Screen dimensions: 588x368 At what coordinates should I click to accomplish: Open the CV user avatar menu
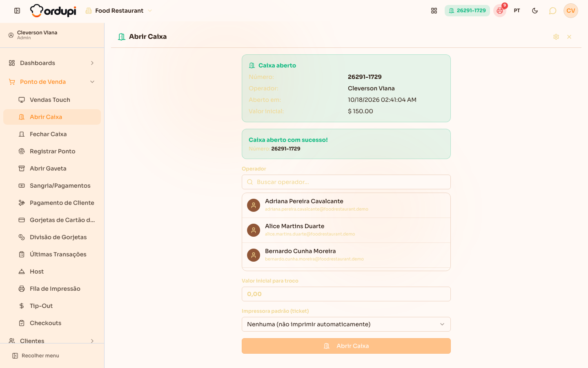(x=571, y=11)
